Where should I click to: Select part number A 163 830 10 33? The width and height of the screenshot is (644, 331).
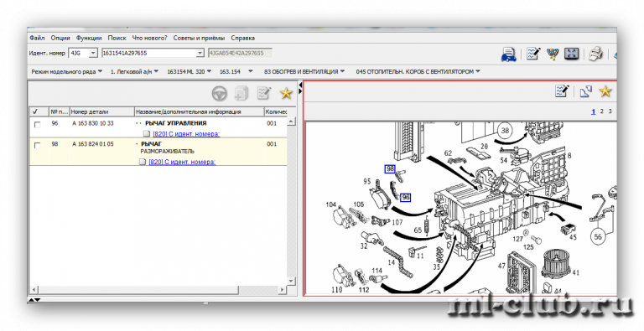93,123
